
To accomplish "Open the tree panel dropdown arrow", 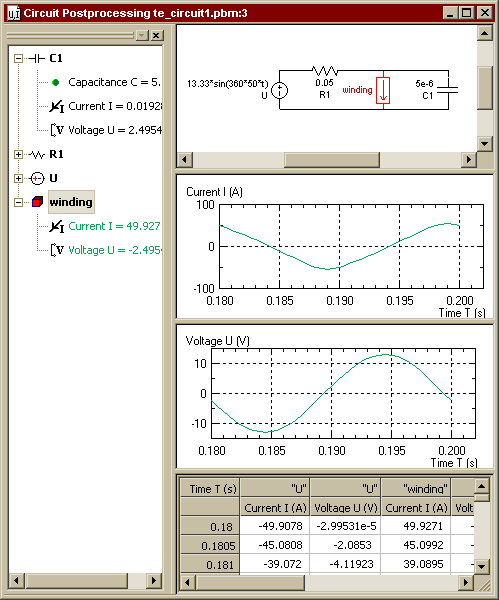I will point(142,36).
